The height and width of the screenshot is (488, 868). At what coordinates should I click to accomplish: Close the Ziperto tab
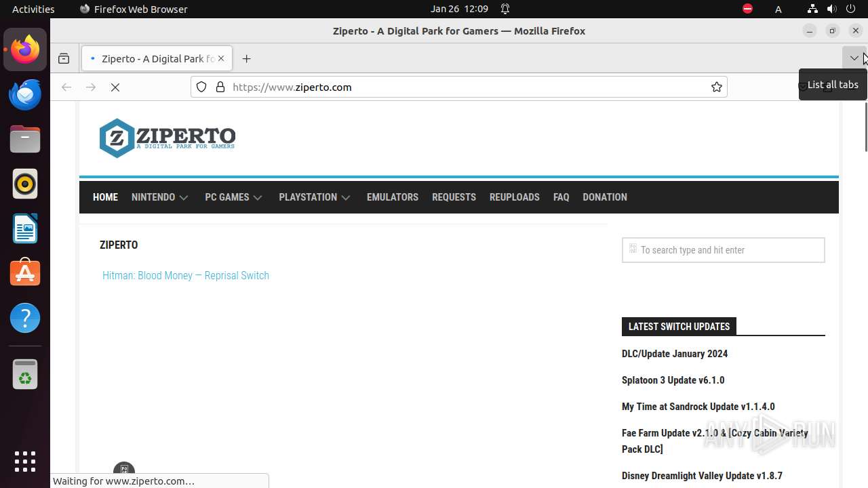pyautogui.click(x=221, y=59)
